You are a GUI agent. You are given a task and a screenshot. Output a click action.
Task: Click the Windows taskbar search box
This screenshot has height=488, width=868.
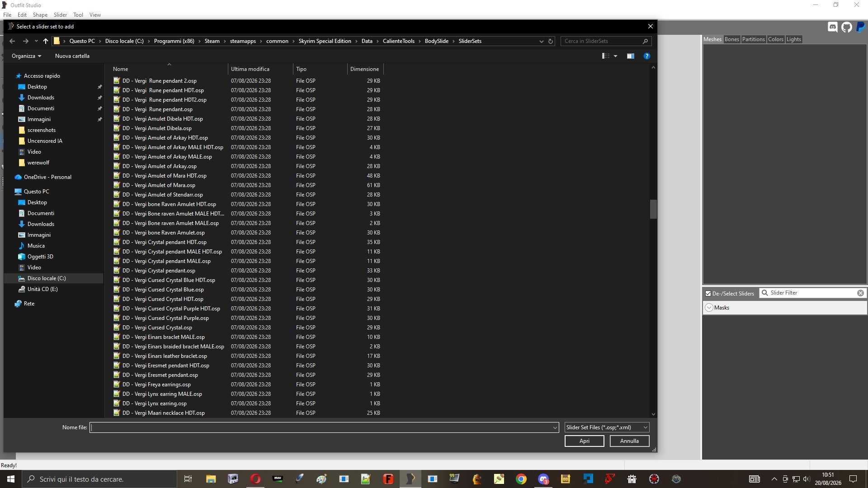pyautogui.click(x=99, y=479)
